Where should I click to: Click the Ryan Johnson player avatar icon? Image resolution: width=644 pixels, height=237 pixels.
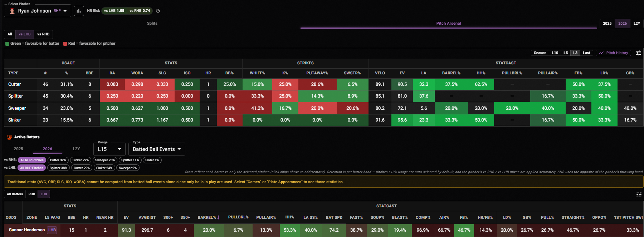pos(12,11)
